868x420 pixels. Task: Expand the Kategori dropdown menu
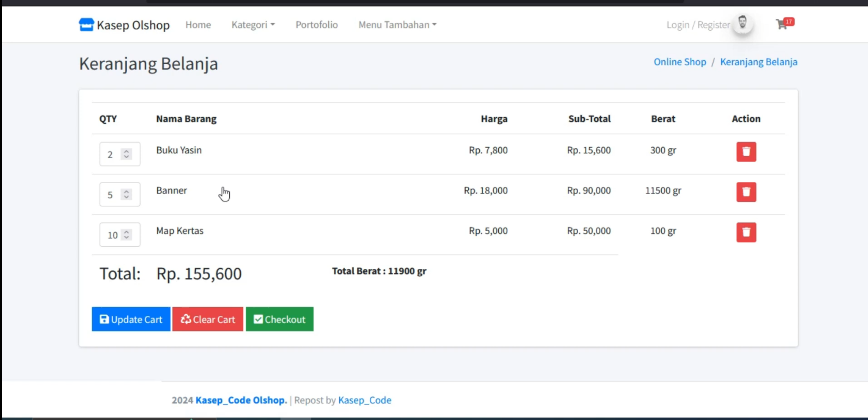[253, 25]
